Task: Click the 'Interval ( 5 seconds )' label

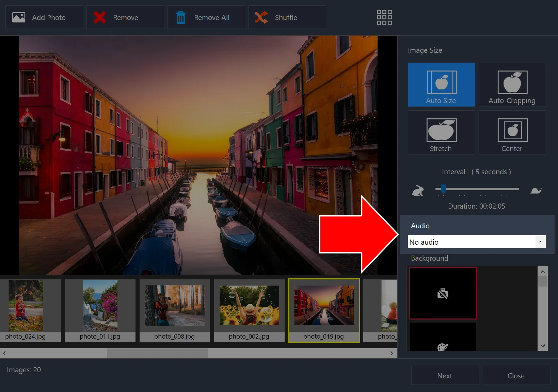Action: point(477,172)
